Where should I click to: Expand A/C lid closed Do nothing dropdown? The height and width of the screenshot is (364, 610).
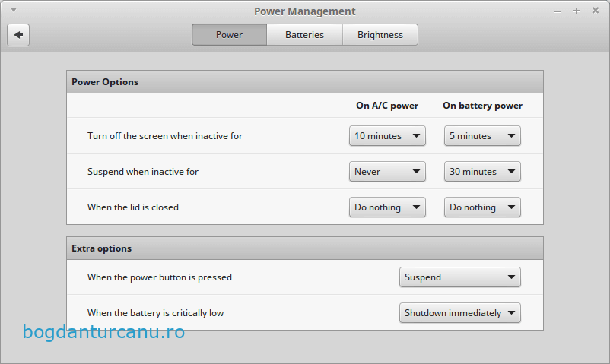(387, 207)
